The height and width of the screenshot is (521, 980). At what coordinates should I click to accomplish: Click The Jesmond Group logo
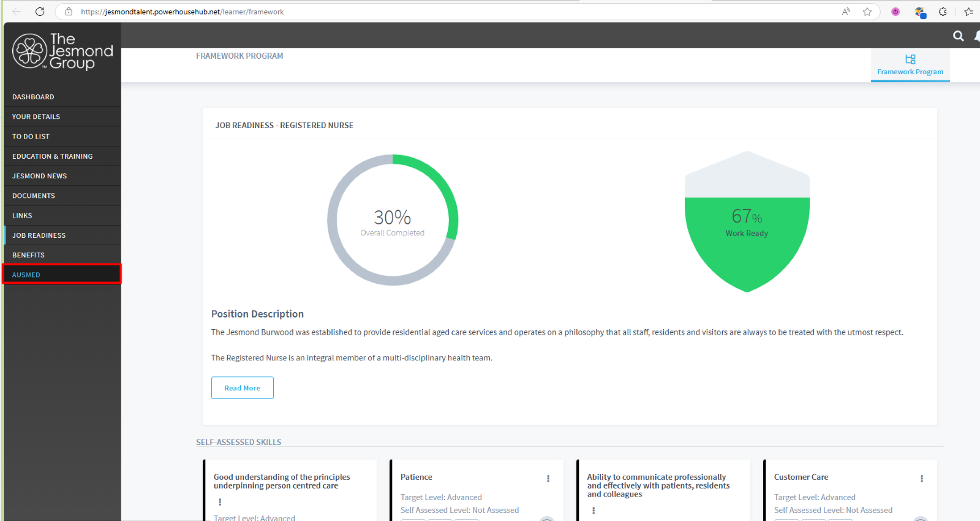coord(62,51)
